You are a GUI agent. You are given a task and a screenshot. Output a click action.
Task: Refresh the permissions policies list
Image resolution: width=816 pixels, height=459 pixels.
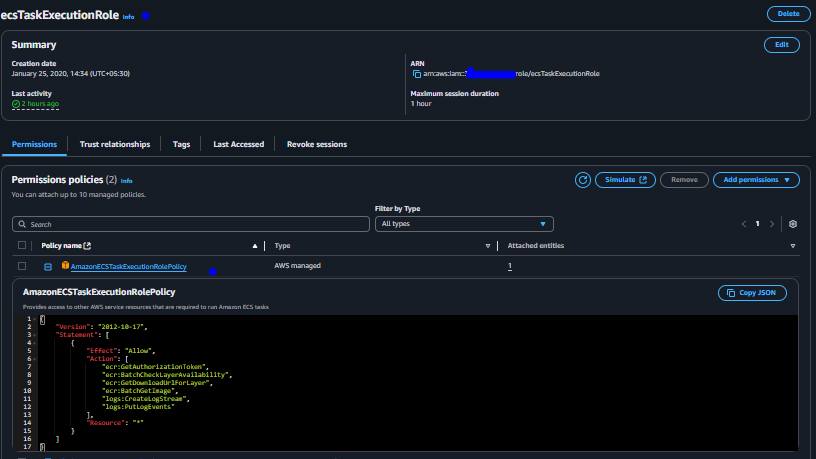tap(582, 180)
